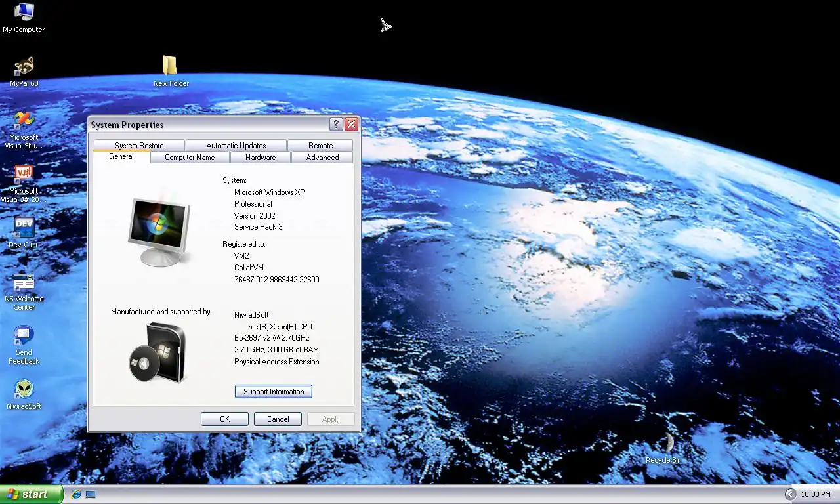Click the Support Information button
This screenshot has width=840, height=504.
tap(274, 392)
